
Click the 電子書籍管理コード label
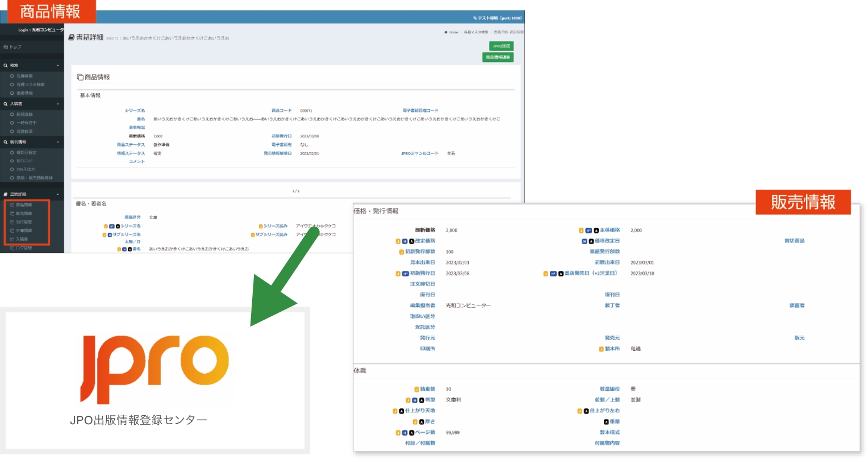coord(420,111)
